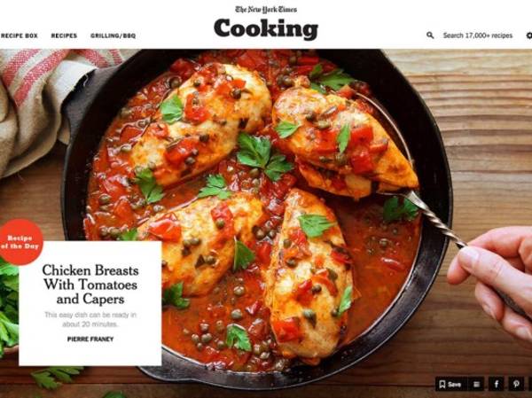Click the white recipe title card

pyautogui.click(x=90, y=303)
